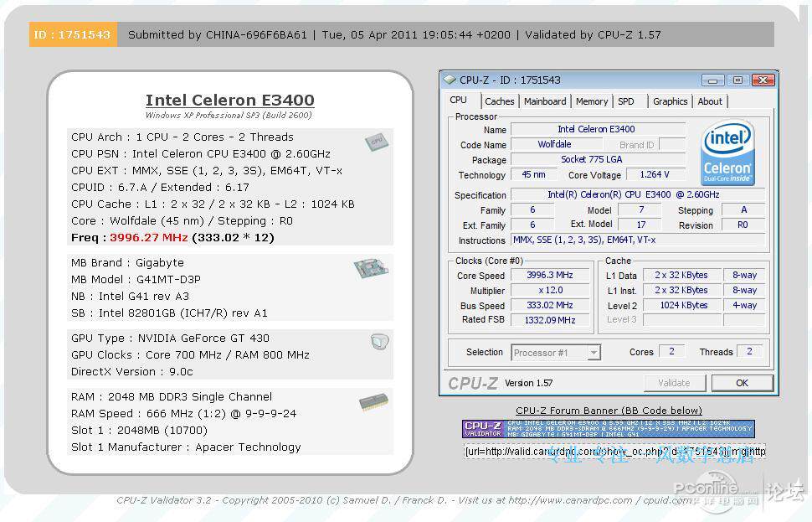812x522 pixels.
Task: Maximize the CPU-Z window
Action: point(737,80)
